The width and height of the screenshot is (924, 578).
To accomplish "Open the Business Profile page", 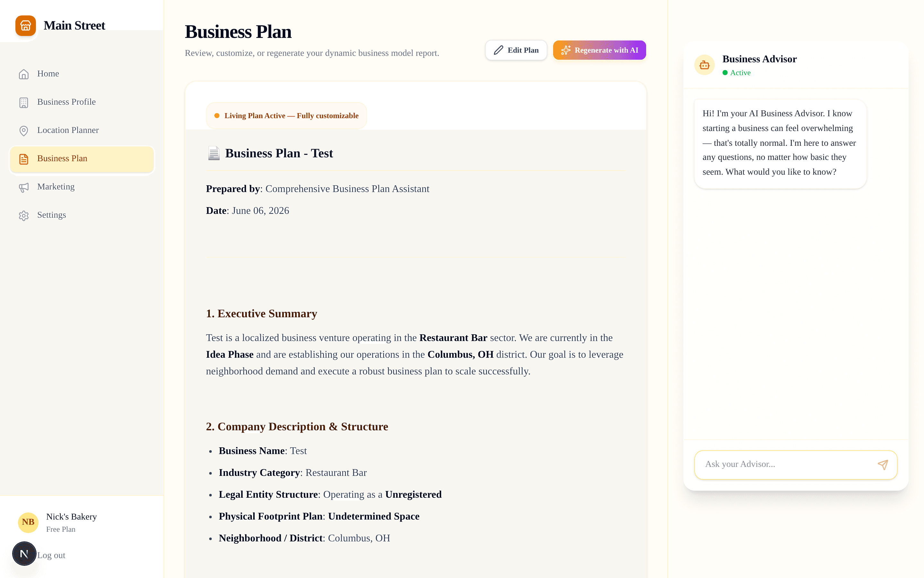I will pyautogui.click(x=82, y=102).
